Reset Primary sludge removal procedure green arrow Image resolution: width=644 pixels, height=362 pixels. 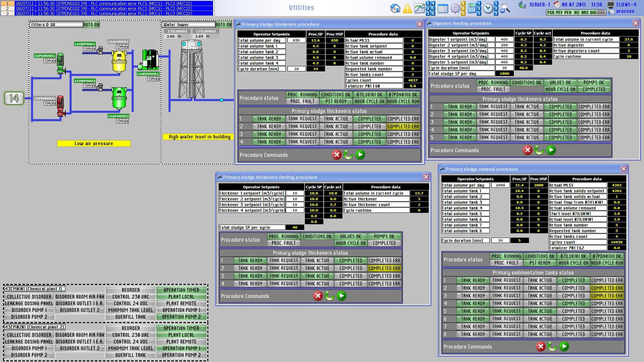click(x=552, y=346)
